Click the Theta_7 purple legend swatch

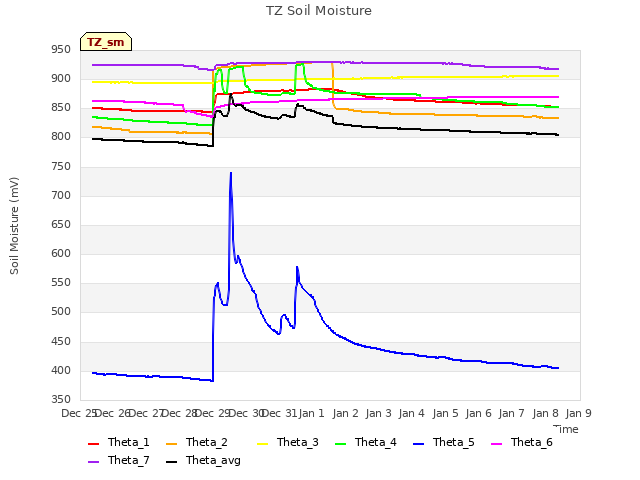pos(93,462)
